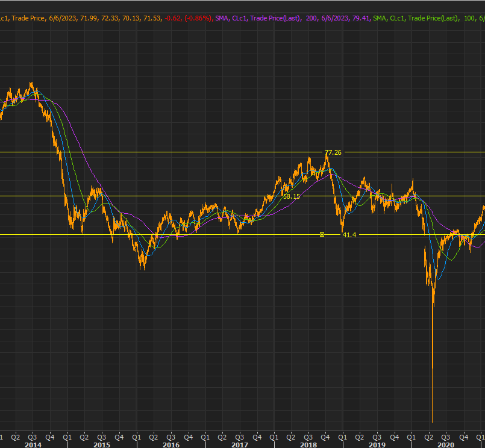This screenshot has width=485, height=448.
Task: Click the 2020 year label on time axis
Action: coord(446,445)
